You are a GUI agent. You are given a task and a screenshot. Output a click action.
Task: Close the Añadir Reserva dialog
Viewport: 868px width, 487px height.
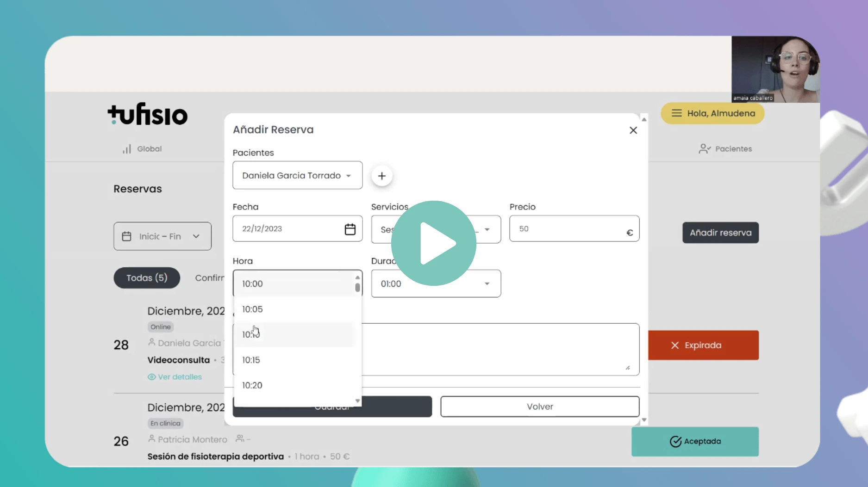[x=633, y=130]
